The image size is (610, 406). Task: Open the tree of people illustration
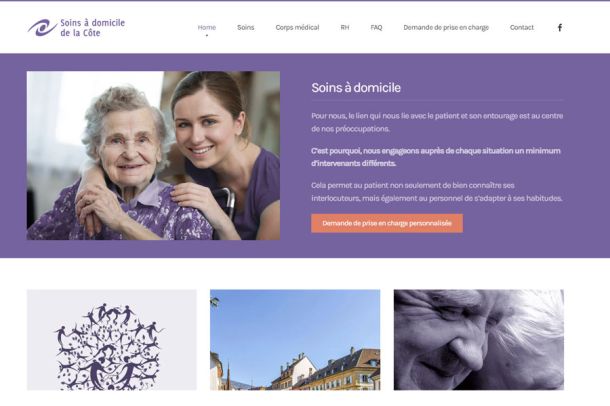click(112, 340)
